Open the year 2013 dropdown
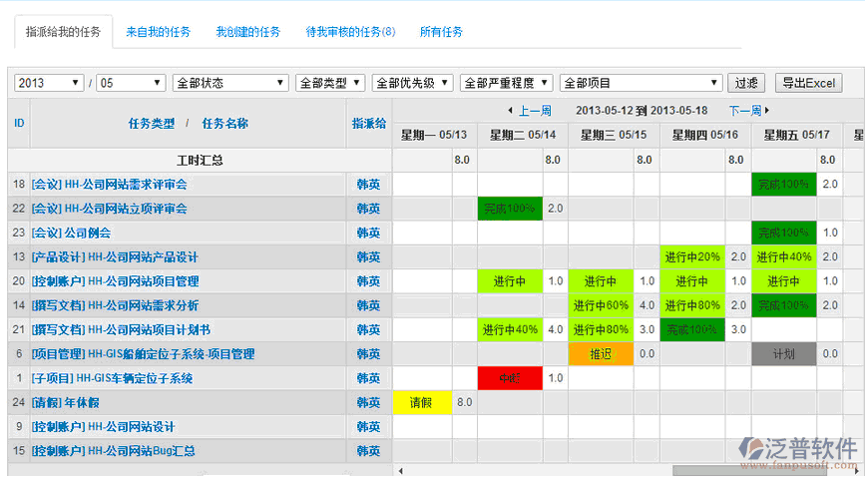 pyautogui.click(x=49, y=83)
